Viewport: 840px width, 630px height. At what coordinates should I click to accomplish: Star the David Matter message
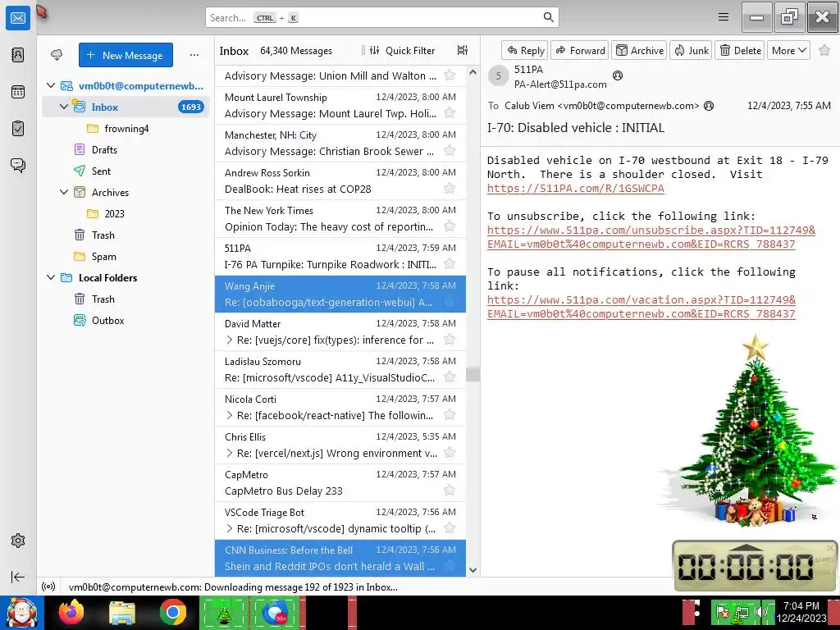450,340
